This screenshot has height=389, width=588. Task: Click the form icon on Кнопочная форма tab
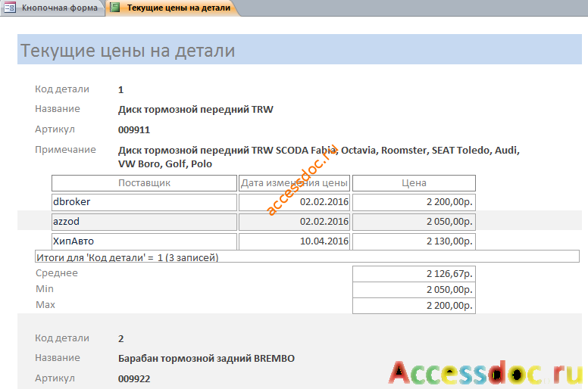click(x=10, y=8)
